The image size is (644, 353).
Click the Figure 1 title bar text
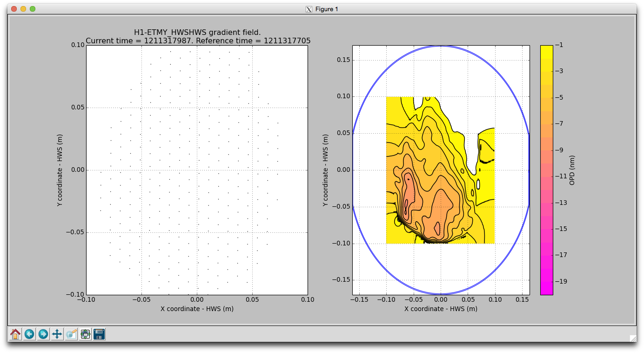pos(327,9)
